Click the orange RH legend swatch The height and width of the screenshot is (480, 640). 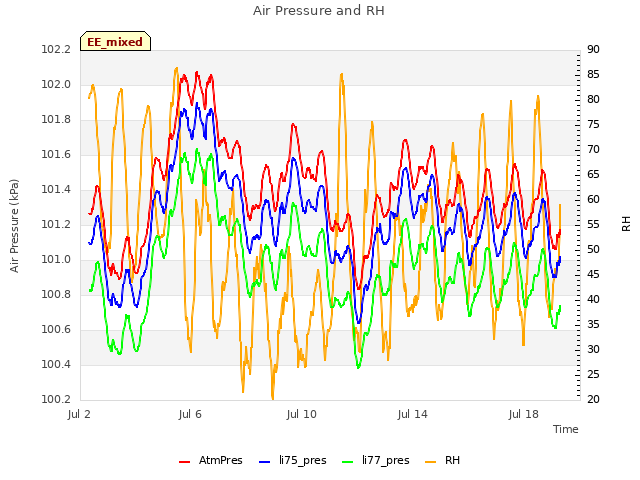pyautogui.click(x=431, y=462)
